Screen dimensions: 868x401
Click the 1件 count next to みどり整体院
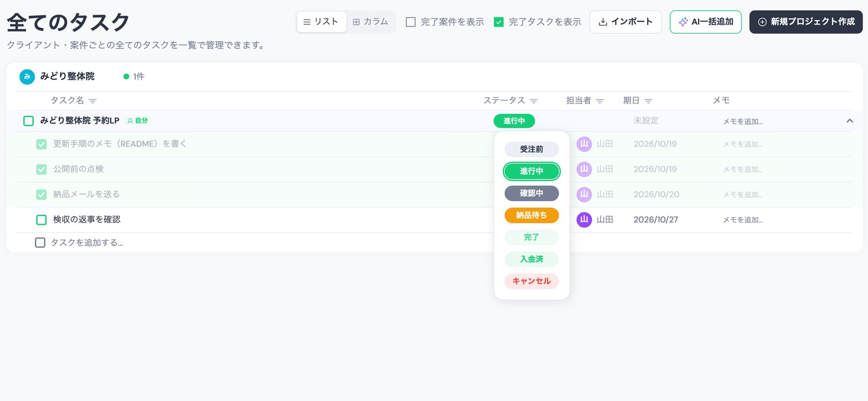pyautogui.click(x=139, y=76)
